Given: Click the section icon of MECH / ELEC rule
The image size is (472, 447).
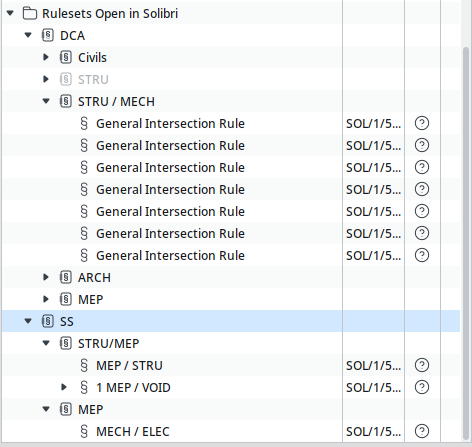Looking at the screenshot, I should point(84,431).
